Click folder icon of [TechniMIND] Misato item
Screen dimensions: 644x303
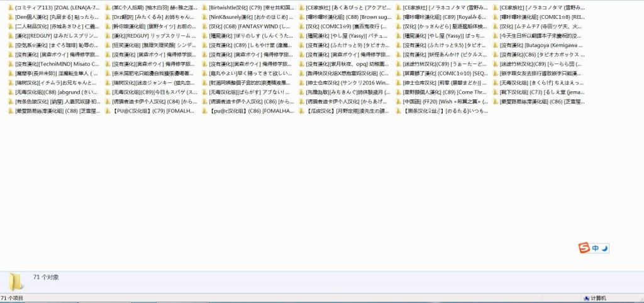point(11,64)
